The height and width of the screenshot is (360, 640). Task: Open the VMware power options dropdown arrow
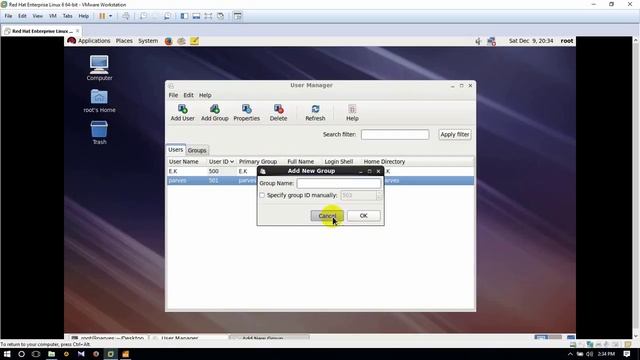click(x=110, y=16)
